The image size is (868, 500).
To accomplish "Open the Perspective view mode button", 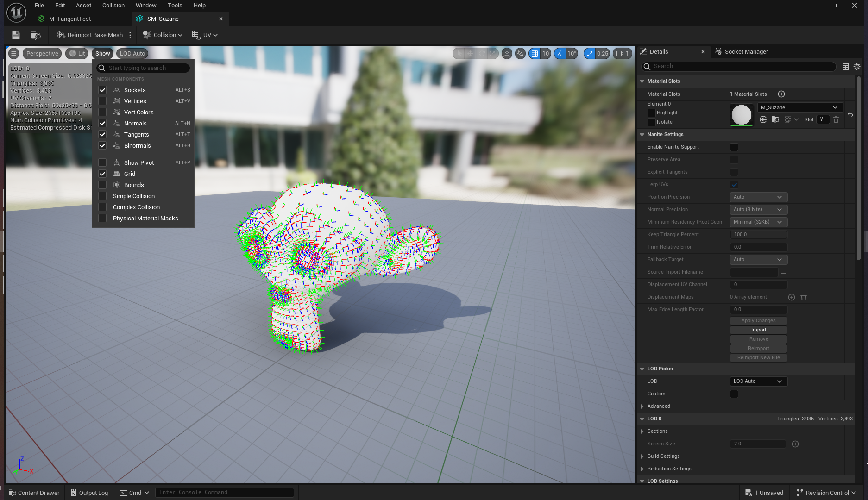I will [42, 54].
